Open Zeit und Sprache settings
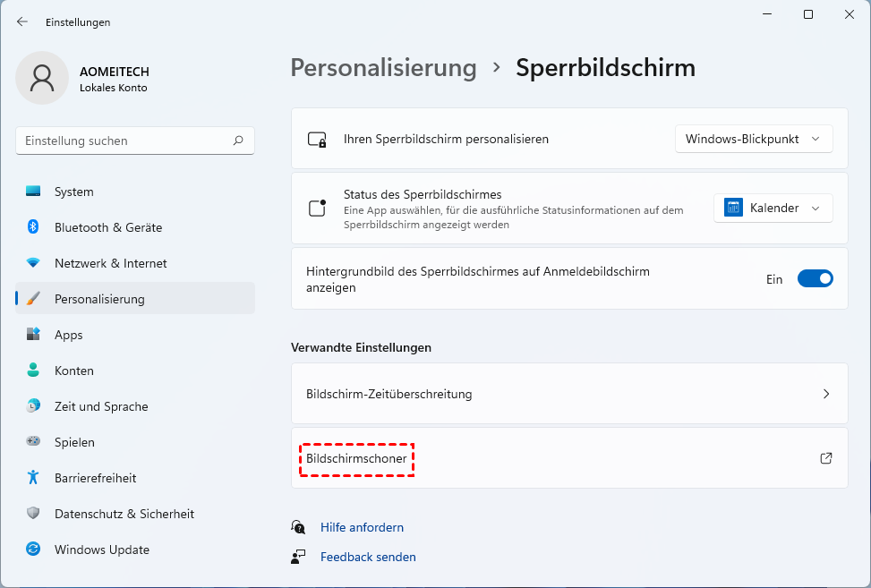 click(101, 406)
